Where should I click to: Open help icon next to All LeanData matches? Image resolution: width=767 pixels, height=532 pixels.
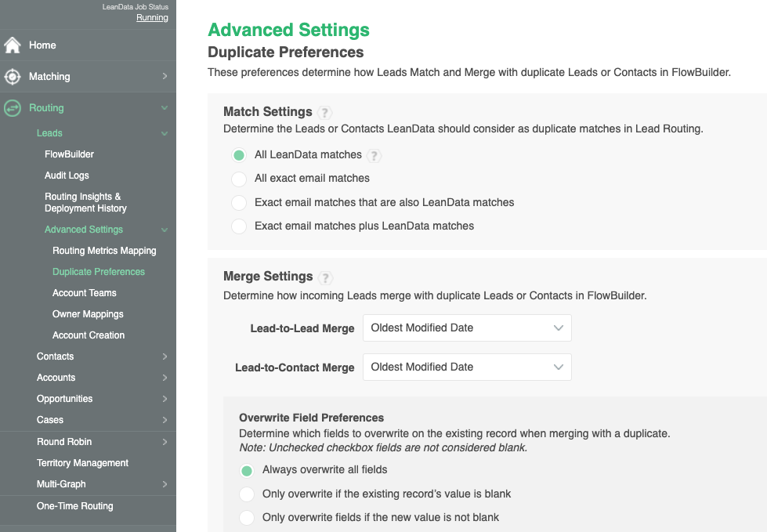[x=374, y=156]
